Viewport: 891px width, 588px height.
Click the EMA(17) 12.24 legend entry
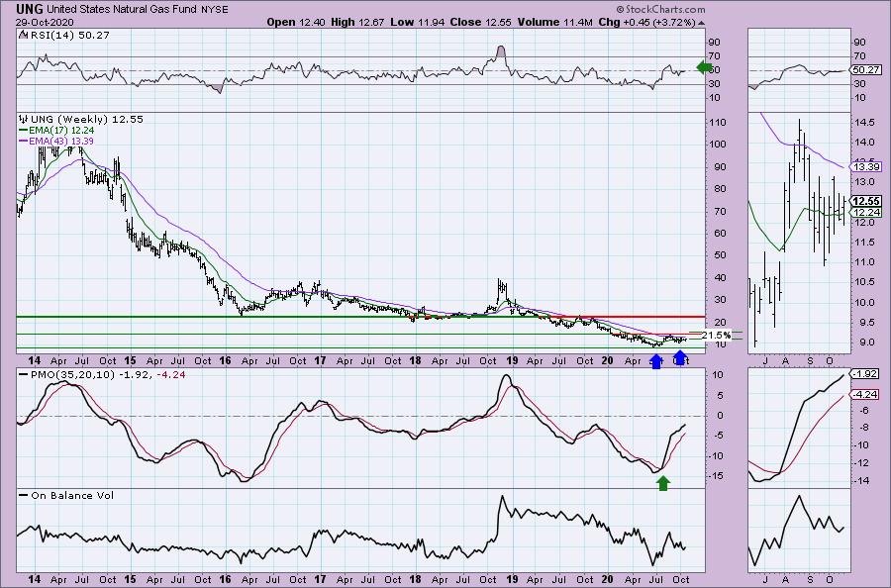point(60,130)
